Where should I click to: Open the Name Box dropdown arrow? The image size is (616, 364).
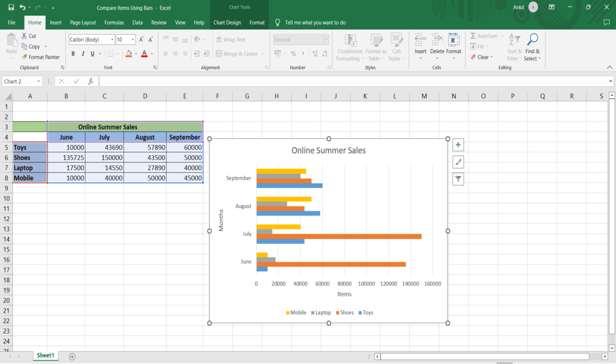point(39,82)
